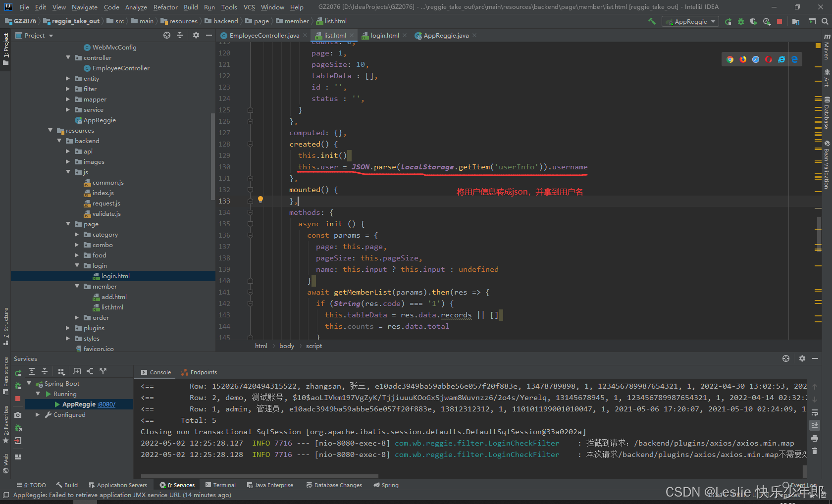The width and height of the screenshot is (832, 504).
Task: Open the Refactor menu
Action: tap(165, 7)
